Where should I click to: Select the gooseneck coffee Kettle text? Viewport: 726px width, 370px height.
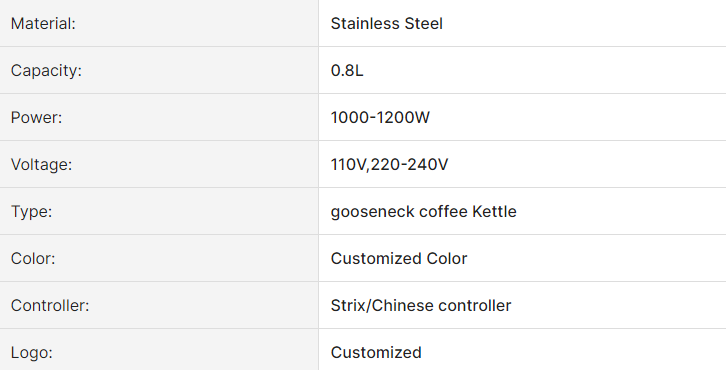424,212
